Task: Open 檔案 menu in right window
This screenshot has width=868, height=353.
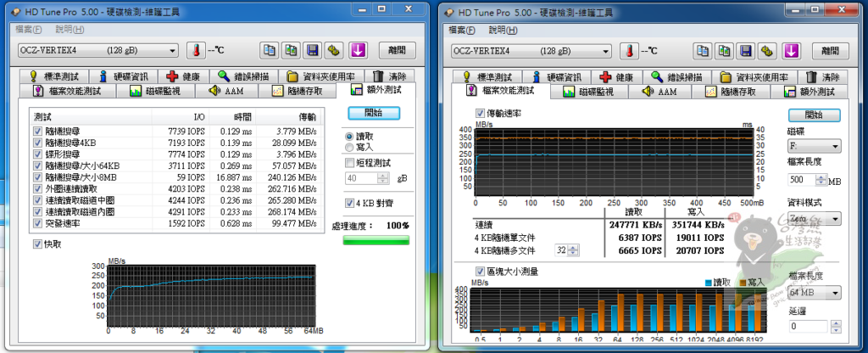Action: (462, 30)
